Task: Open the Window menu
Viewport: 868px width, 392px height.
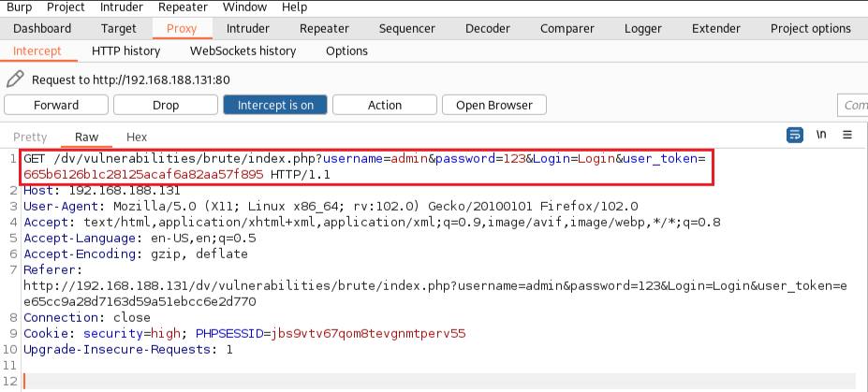Action: coord(244,7)
